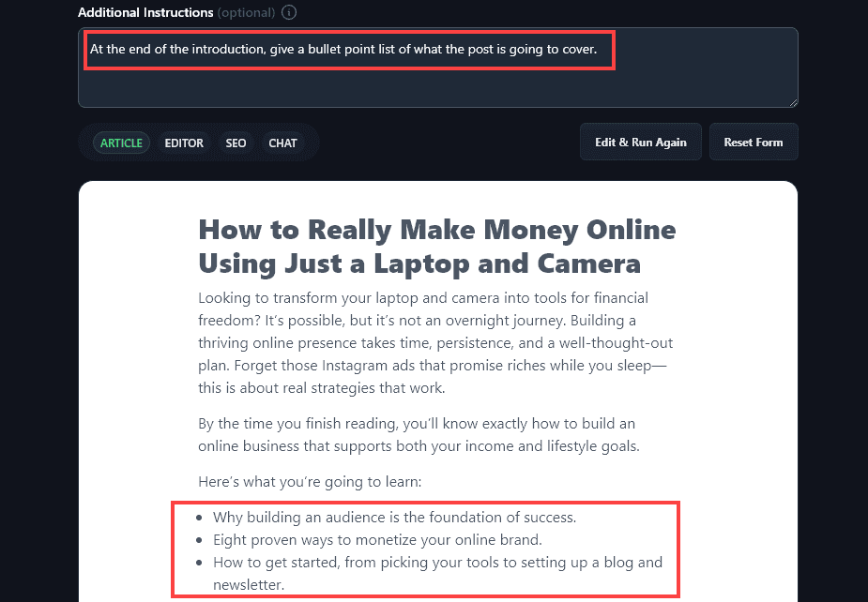Click the bullet 'Eight proven ways to monetize'
The image size is (868, 602).
[x=377, y=539]
